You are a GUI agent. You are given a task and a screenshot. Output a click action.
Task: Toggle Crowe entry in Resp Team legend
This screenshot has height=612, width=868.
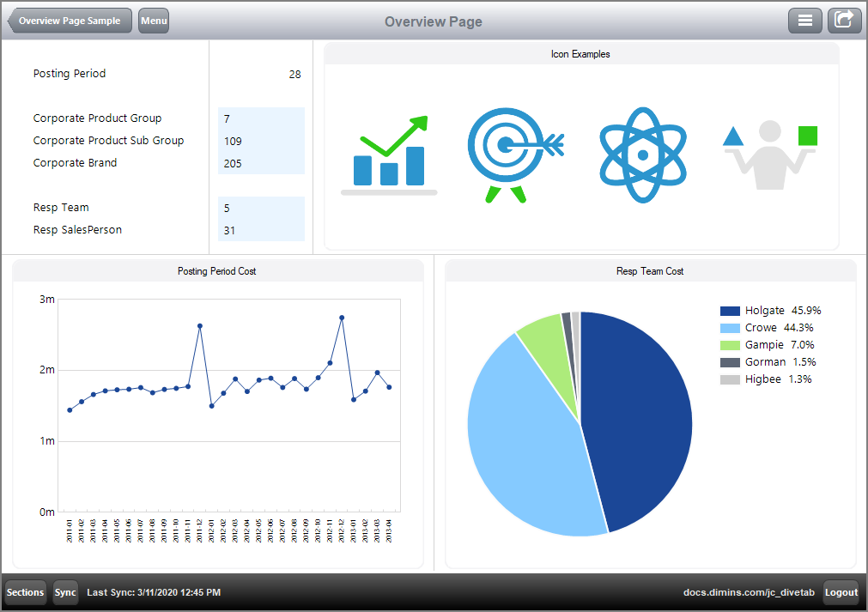[x=762, y=327]
